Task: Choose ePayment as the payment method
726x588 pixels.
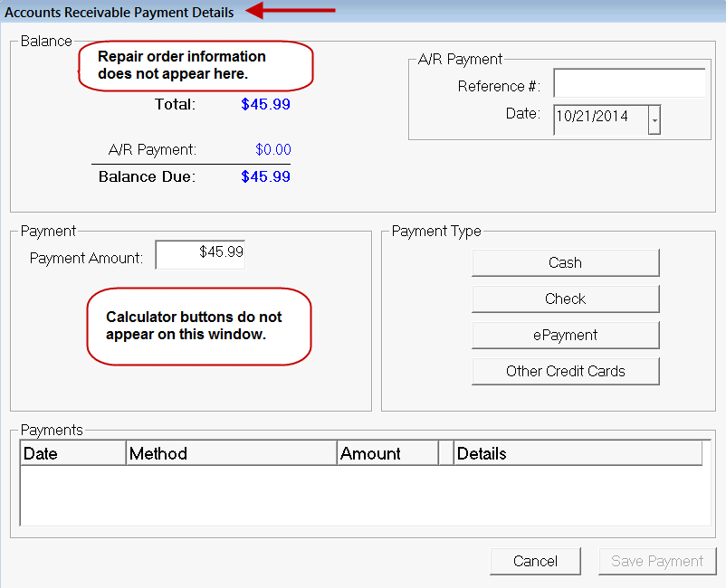Action: (565, 335)
